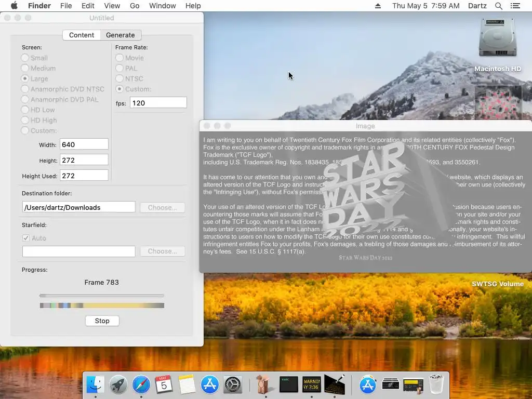Open Launchpad rocket icon in Dock
Image resolution: width=532 pixels, height=399 pixels.
coord(118,384)
